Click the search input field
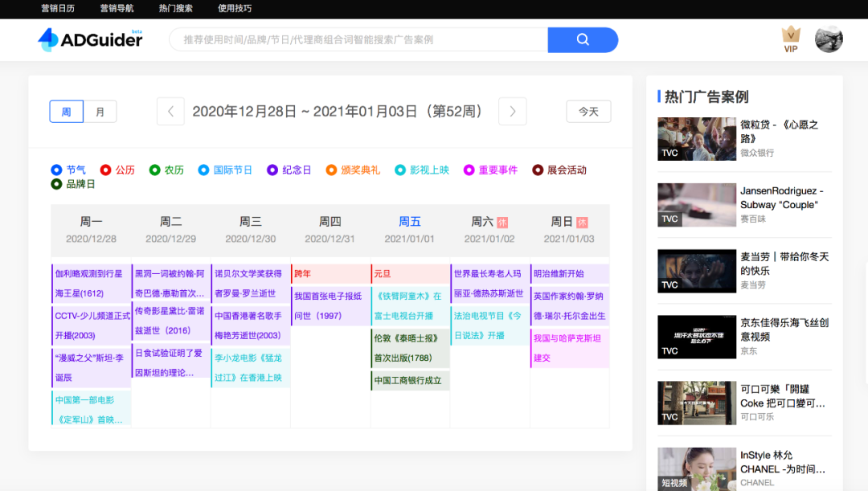This screenshot has width=868, height=491. [358, 40]
